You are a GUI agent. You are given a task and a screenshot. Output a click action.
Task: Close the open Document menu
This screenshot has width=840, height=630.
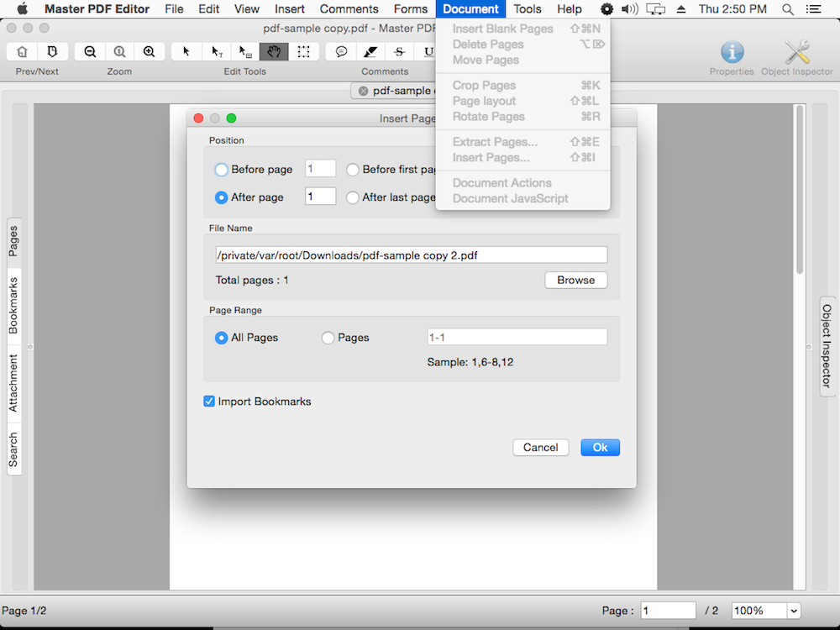point(470,9)
